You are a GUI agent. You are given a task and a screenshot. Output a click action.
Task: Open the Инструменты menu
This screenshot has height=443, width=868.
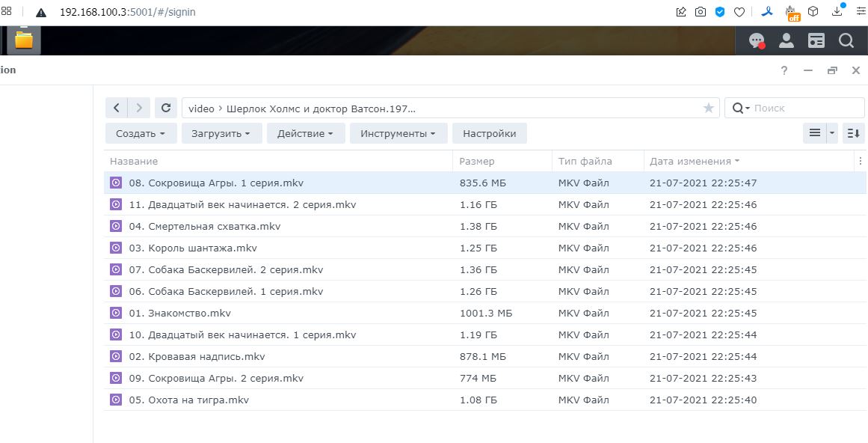(x=398, y=134)
